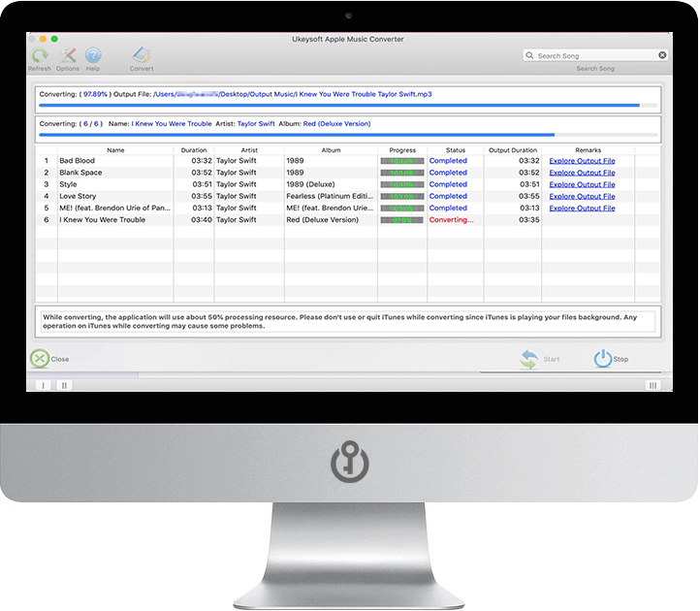This screenshot has width=700, height=611.
Task: Click the 1989 (Deluxe) album cell
Action: pos(310,184)
